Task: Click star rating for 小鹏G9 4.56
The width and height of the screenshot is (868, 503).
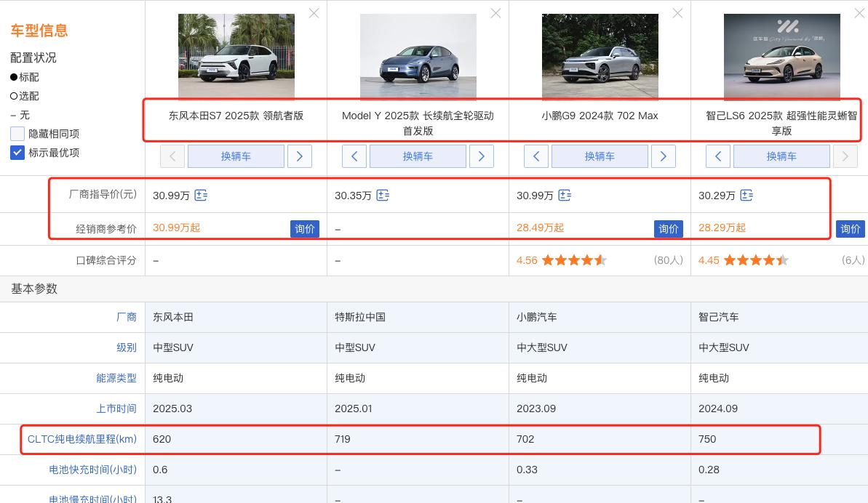Action: click(574, 260)
